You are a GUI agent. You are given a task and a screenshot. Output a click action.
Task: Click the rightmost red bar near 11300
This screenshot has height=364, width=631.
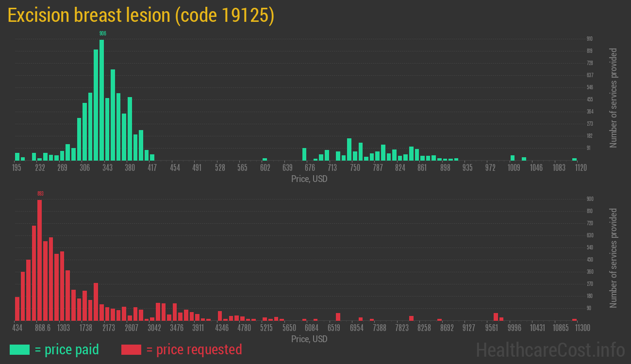574,319
